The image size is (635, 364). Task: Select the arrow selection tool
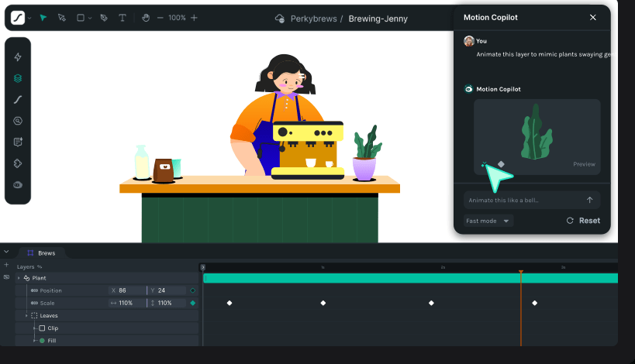click(43, 17)
